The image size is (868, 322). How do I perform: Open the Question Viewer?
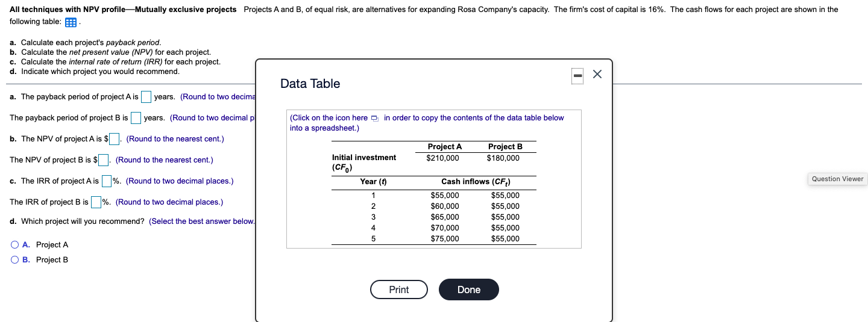pyautogui.click(x=837, y=179)
